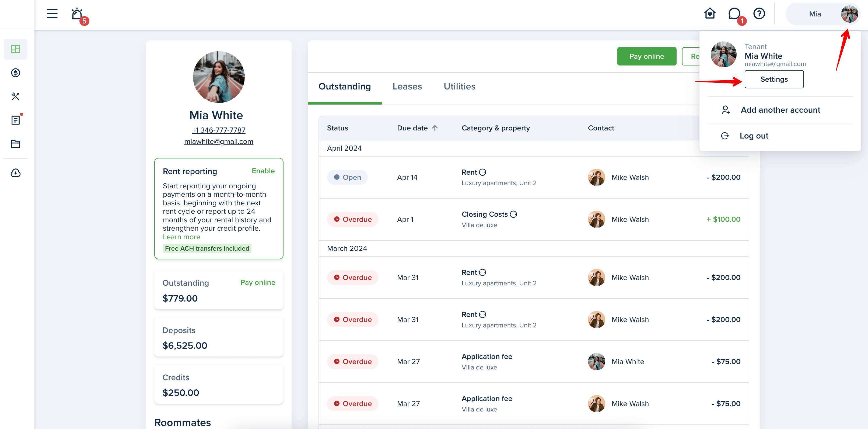Click the + $100.00 amount
The height and width of the screenshot is (429, 868).
coord(723,219)
